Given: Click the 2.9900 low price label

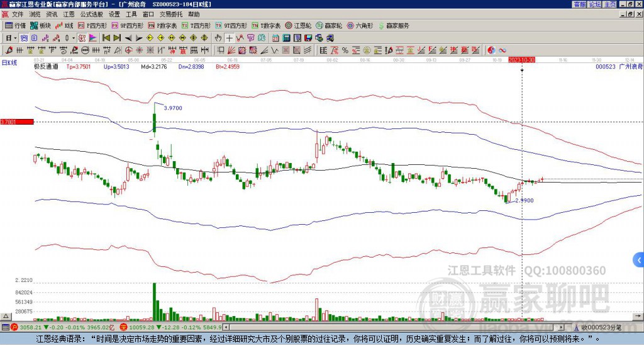Looking at the screenshot, I should 524,200.
